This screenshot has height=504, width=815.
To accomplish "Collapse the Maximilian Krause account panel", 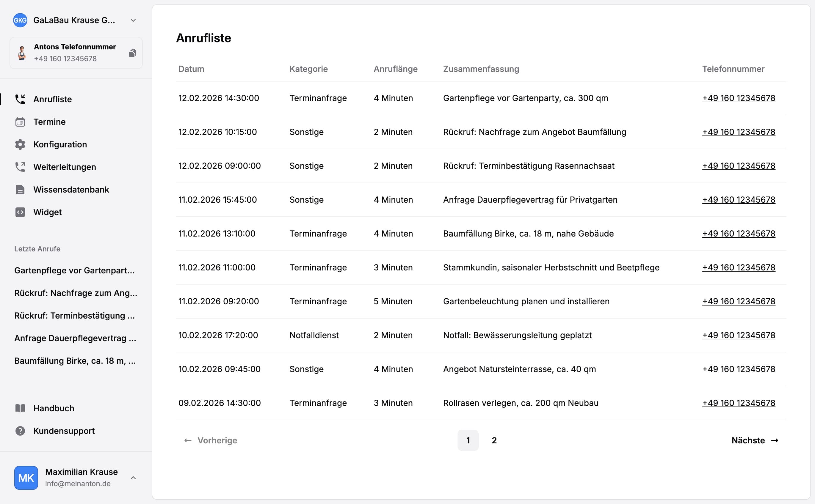I will 134,478.
